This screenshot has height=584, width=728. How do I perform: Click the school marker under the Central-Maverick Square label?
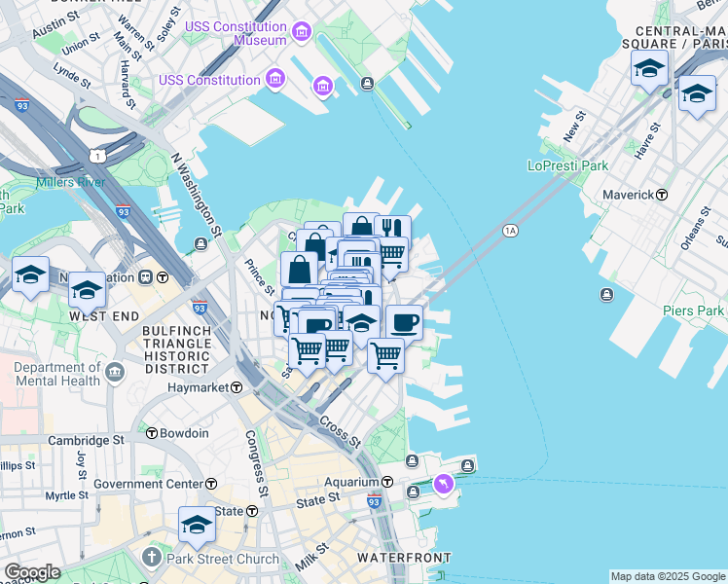(x=649, y=68)
